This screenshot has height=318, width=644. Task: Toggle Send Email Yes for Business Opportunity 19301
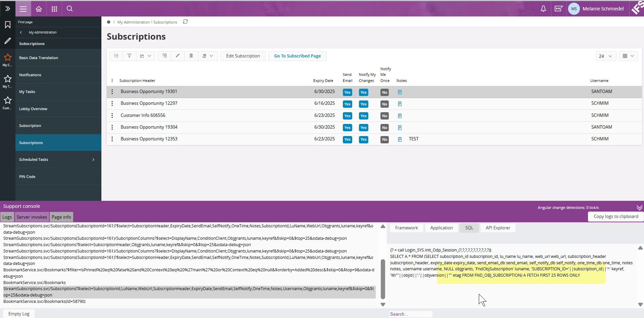pyautogui.click(x=348, y=92)
